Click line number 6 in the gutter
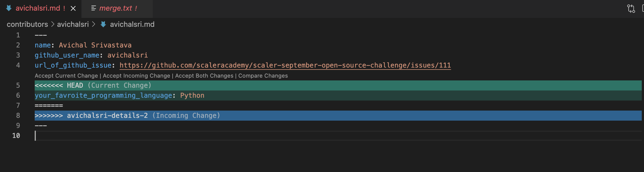Viewport: 644px width, 172px height. [x=18, y=95]
